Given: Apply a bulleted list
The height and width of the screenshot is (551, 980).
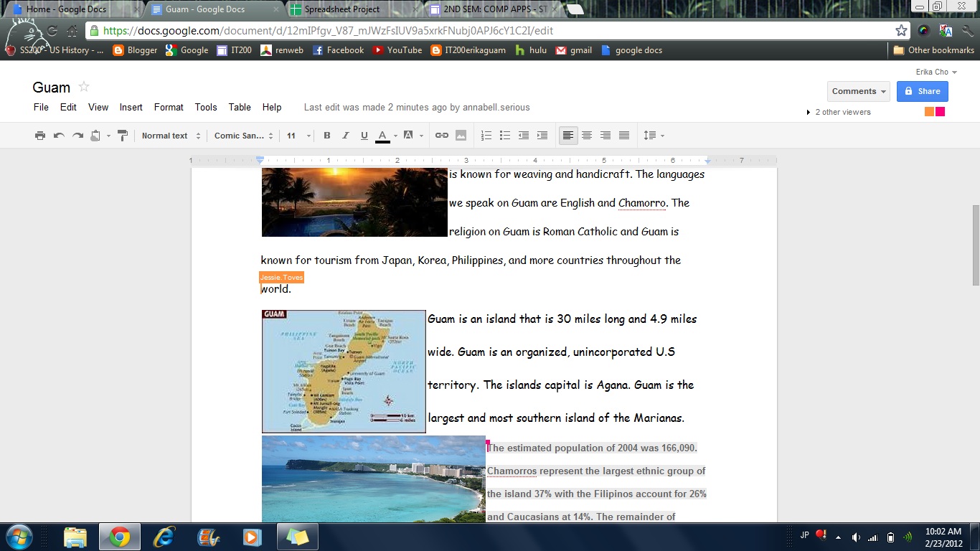Looking at the screenshot, I should click(x=505, y=136).
